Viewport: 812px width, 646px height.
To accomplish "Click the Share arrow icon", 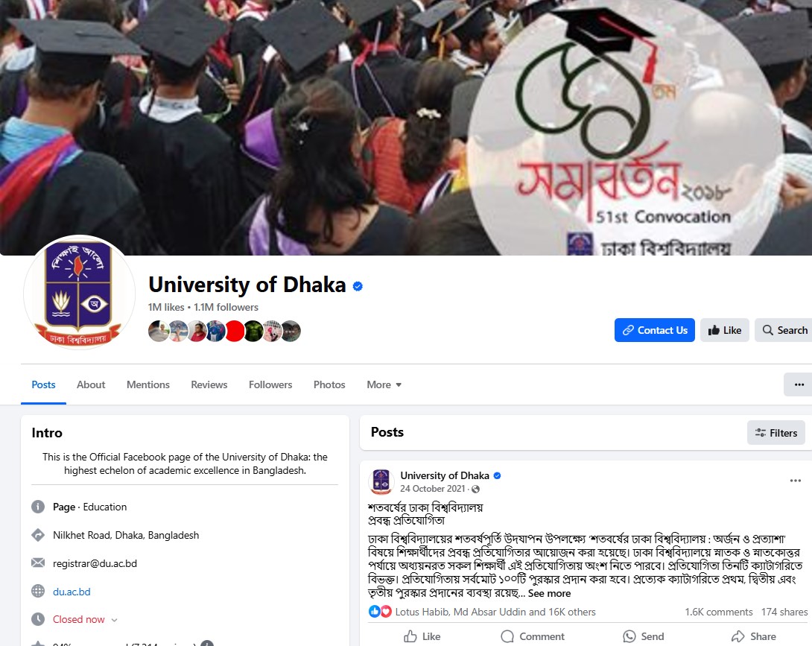I will (738, 636).
